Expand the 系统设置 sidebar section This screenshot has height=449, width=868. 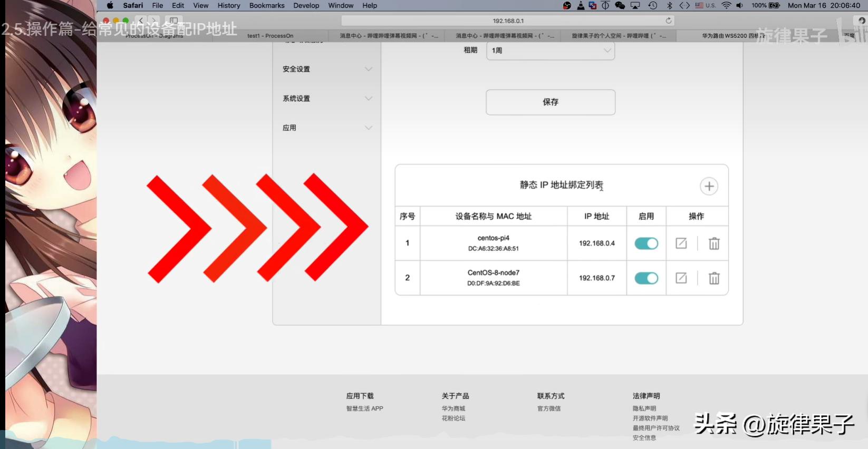[327, 99]
